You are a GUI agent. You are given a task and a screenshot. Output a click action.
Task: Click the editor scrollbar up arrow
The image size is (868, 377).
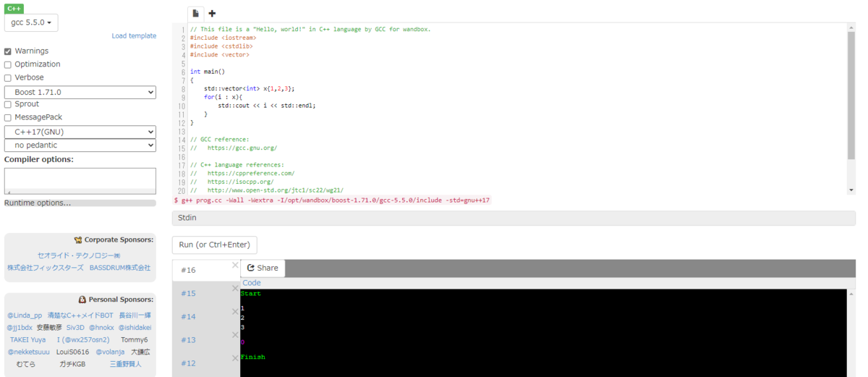coord(851,27)
